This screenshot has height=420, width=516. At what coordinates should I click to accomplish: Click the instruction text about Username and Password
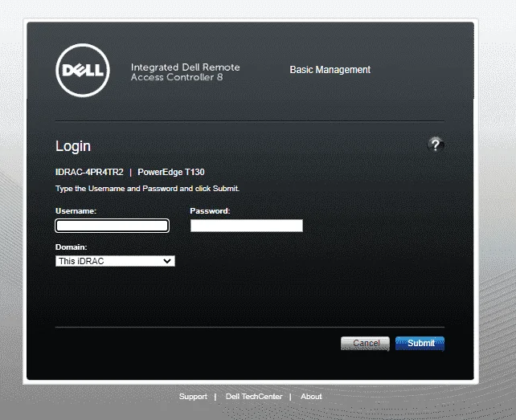tap(147, 189)
